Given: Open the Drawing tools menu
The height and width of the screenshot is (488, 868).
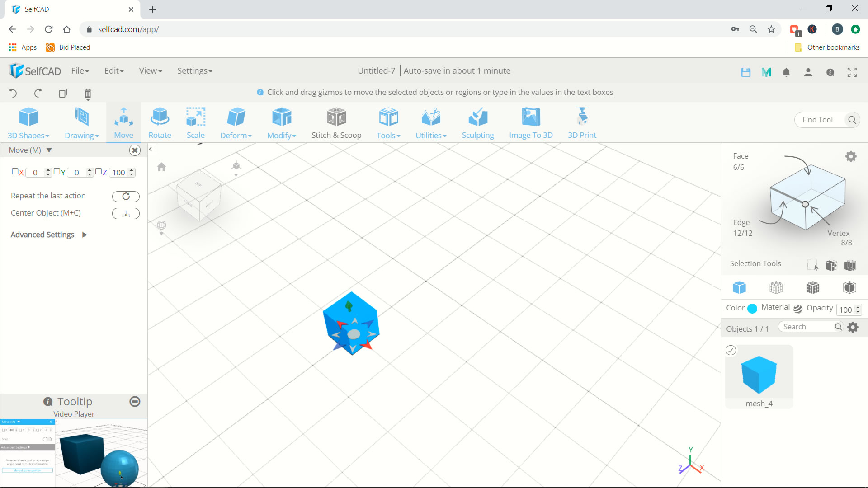Looking at the screenshot, I should point(81,123).
